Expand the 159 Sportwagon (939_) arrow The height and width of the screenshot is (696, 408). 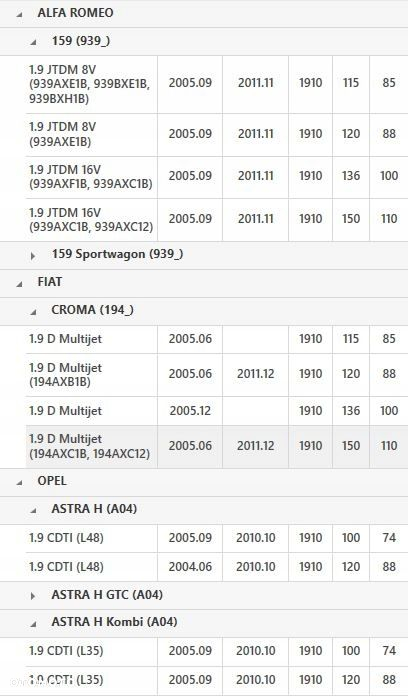[x=33, y=256]
